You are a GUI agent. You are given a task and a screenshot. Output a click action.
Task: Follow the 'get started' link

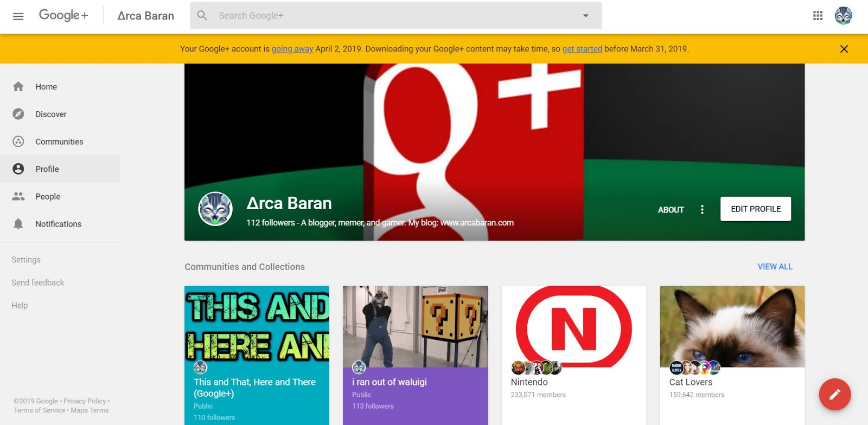point(582,49)
